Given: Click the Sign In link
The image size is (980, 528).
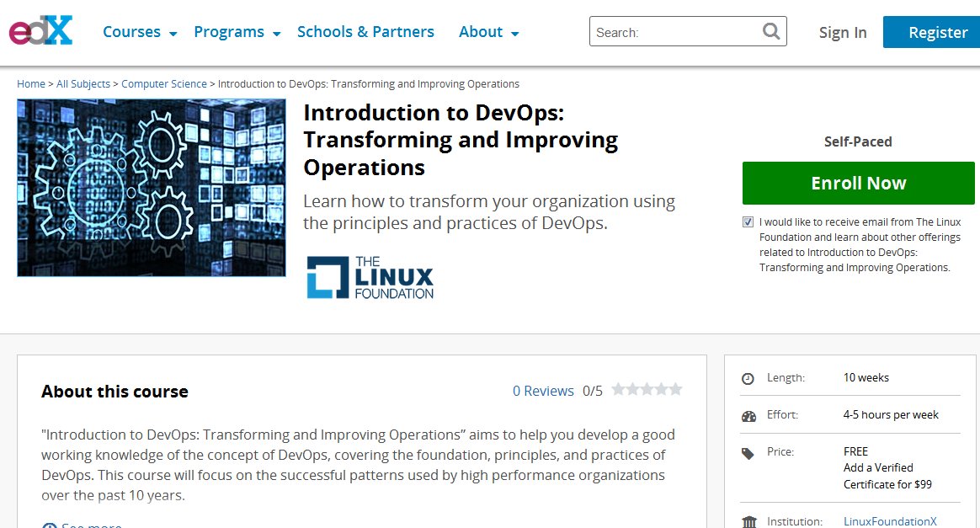Looking at the screenshot, I should (x=843, y=33).
